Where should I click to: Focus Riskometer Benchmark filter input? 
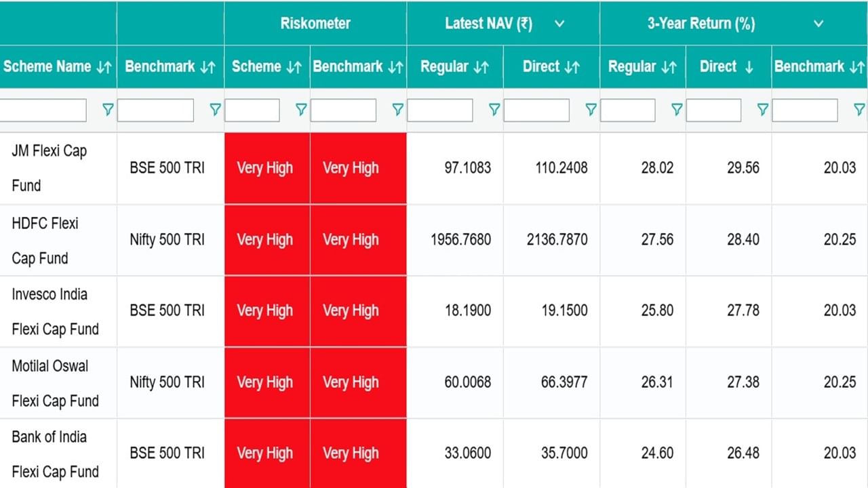click(x=343, y=110)
